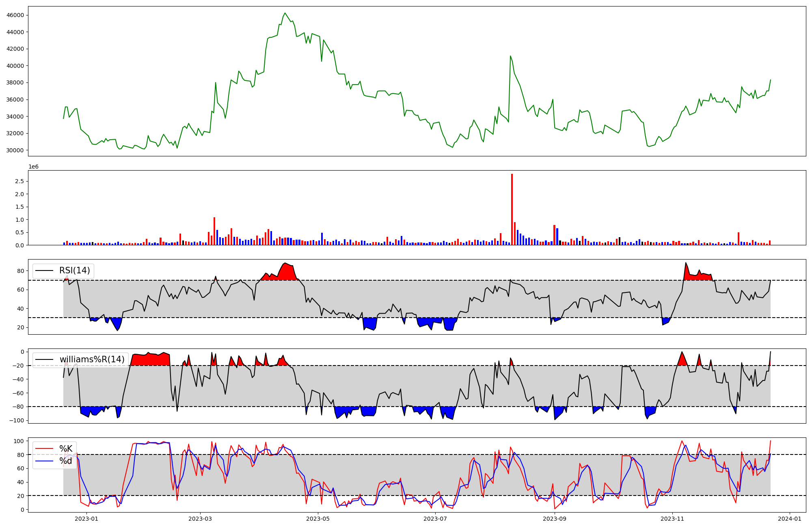Click the 2023-07 x-axis tick label
Image resolution: width=812 pixels, height=528 pixels.
(435, 519)
